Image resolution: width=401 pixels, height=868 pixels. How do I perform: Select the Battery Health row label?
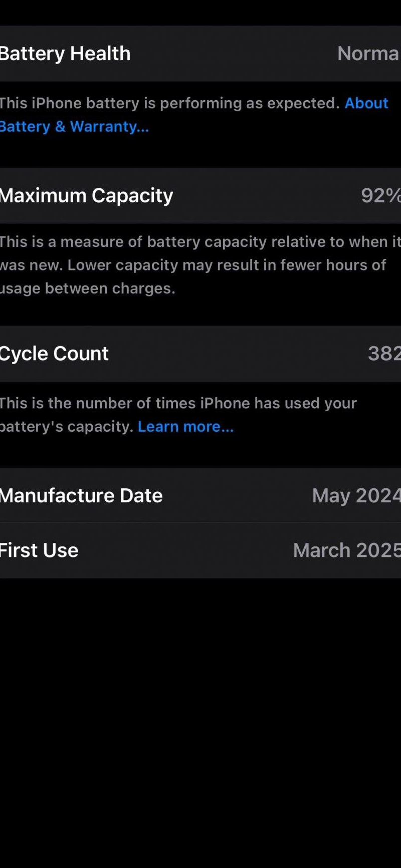65,53
